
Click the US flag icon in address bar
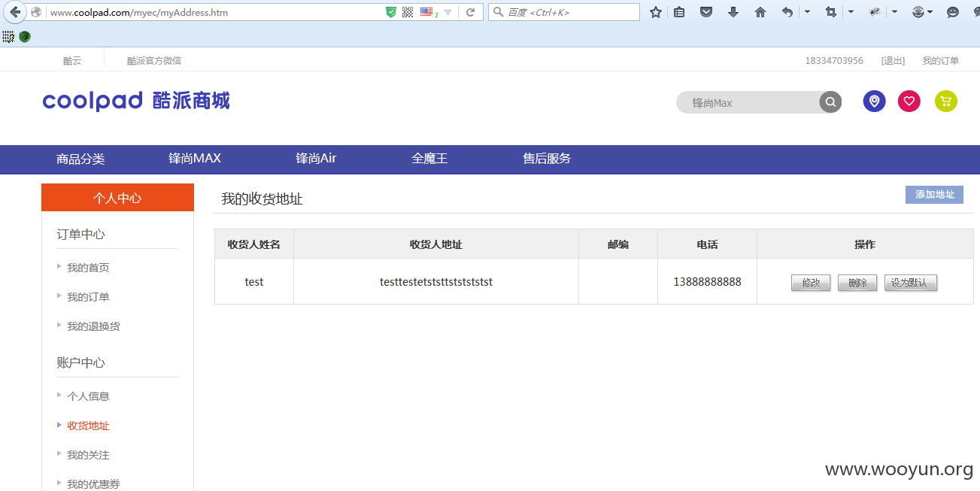(426, 12)
